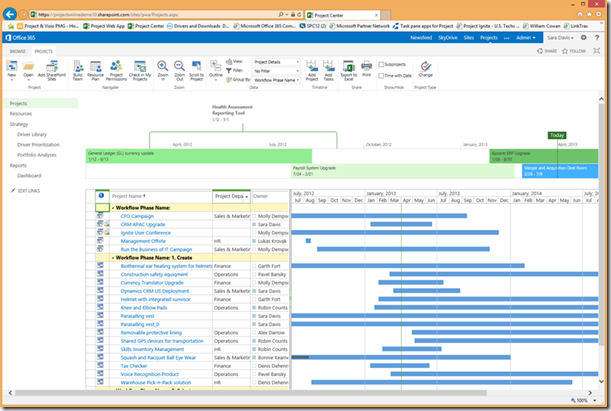
Task: Click the Zoom In icon
Action: pos(160,66)
